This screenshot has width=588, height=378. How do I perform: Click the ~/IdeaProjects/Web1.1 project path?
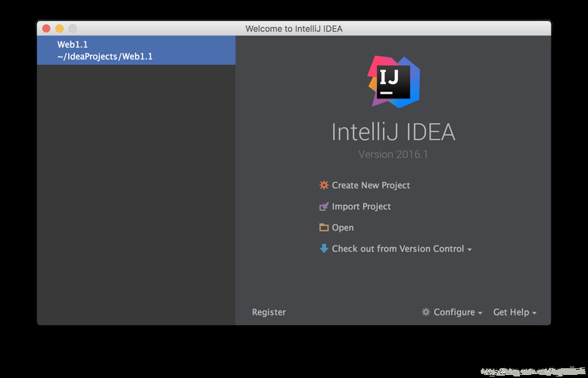coord(104,56)
